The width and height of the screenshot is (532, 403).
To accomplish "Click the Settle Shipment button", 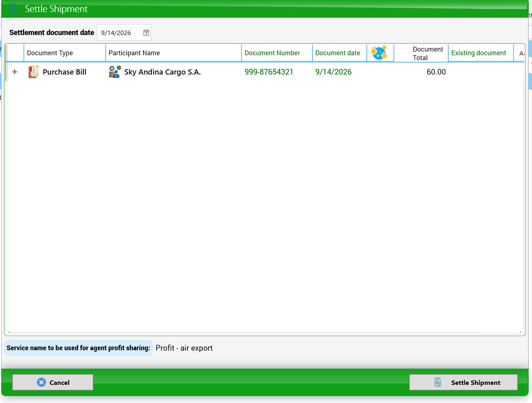I will [x=463, y=382].
